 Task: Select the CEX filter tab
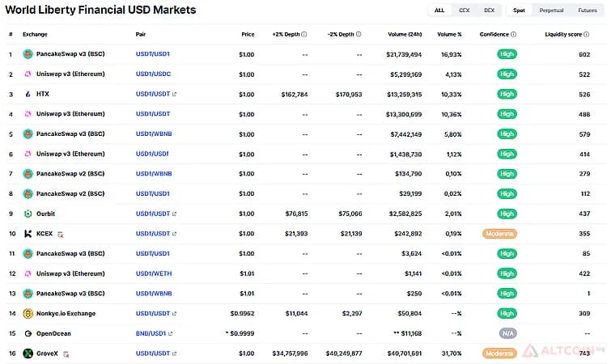(465, 11)
